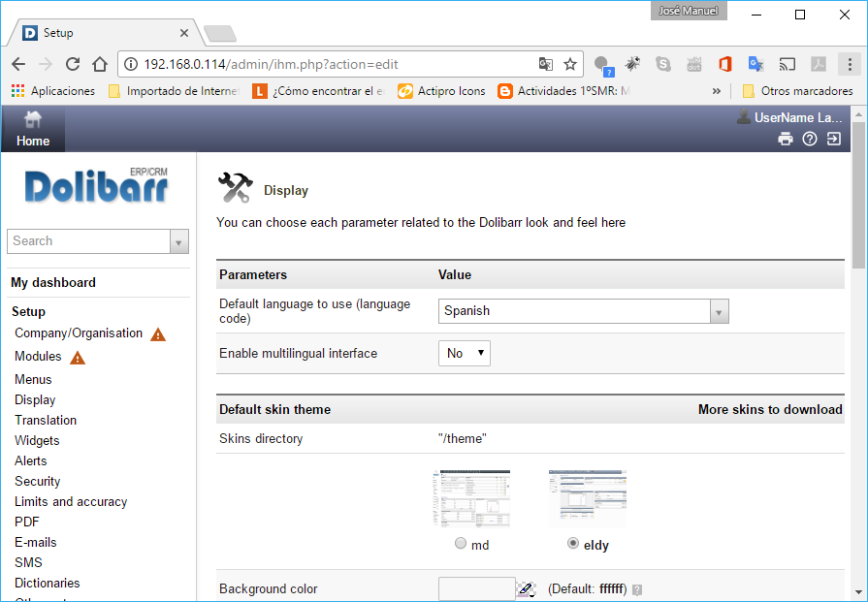Click the print page icon
The width and height of the screenshot is (868, 602).
coord(786,139)
